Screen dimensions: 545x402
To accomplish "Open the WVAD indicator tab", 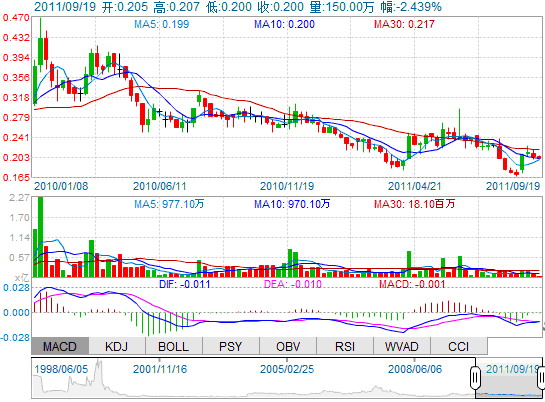I will point(402,346).
